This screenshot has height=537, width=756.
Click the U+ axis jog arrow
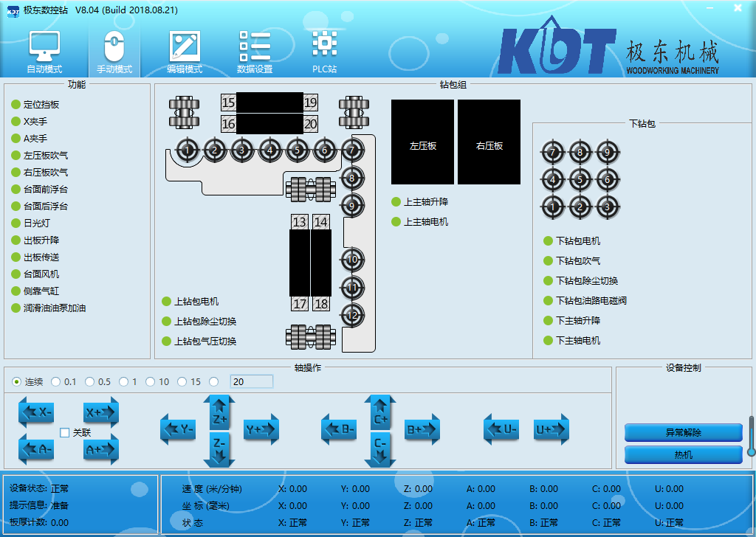pyautogui.click(x=551, y=429)
